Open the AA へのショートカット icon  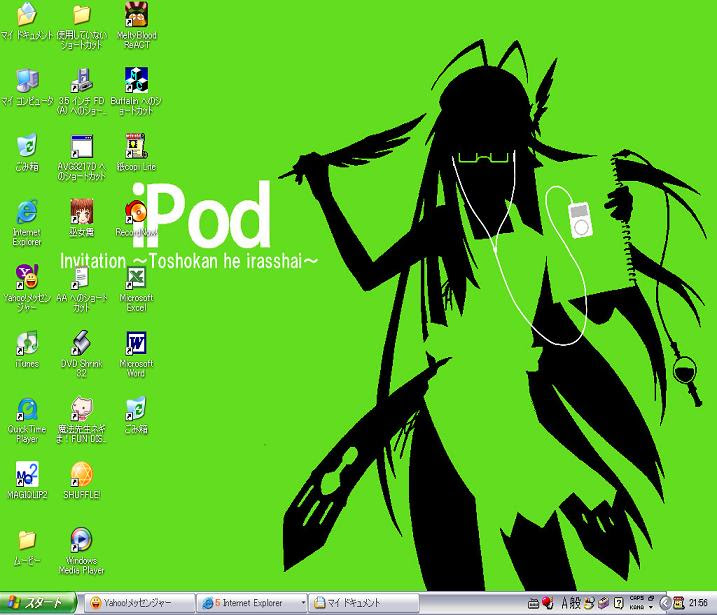(80, 278)
